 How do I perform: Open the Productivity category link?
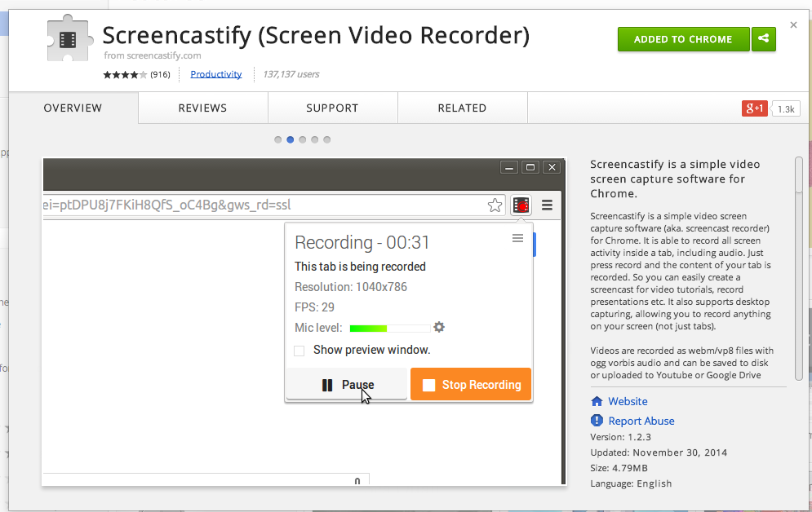click(x=216, y=74)
